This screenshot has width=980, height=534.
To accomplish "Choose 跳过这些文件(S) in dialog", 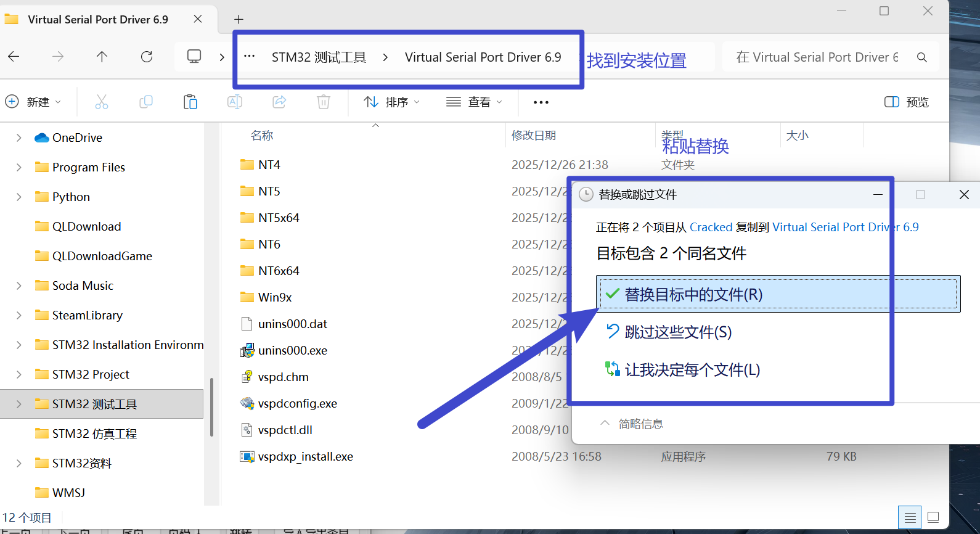I will point(678,332).
